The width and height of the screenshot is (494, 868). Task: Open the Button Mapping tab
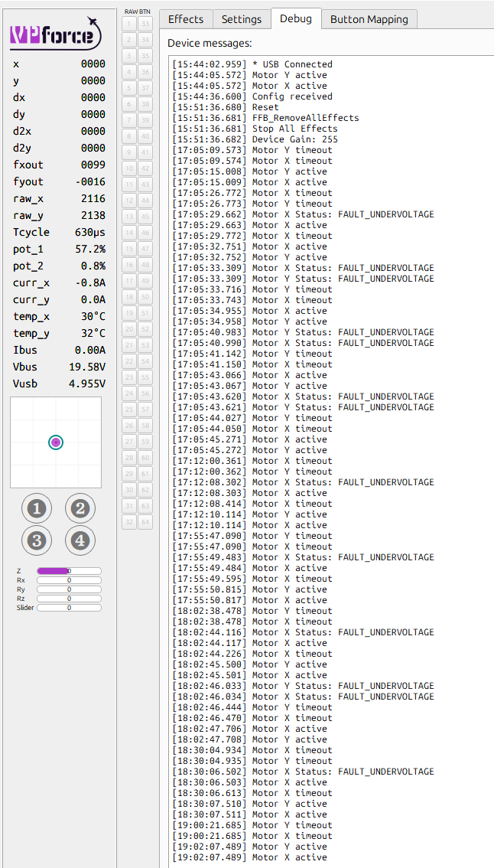click(x=369, y=19)
